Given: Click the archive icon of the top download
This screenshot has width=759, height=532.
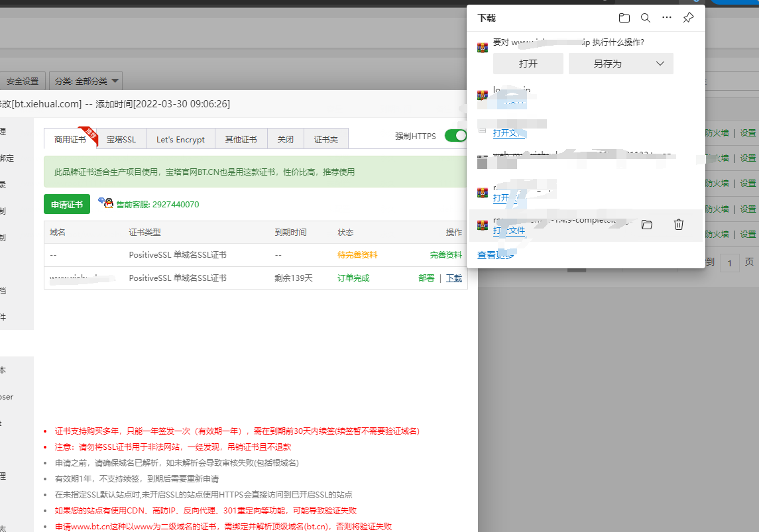Looking at the screenshot, I should point(483,47).
